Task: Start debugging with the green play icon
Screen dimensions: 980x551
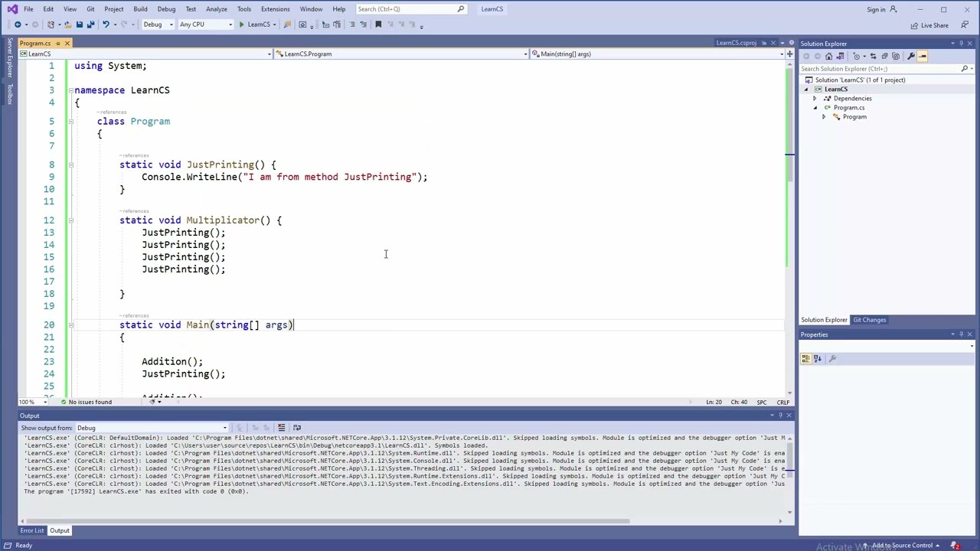Action: (241, 24)
